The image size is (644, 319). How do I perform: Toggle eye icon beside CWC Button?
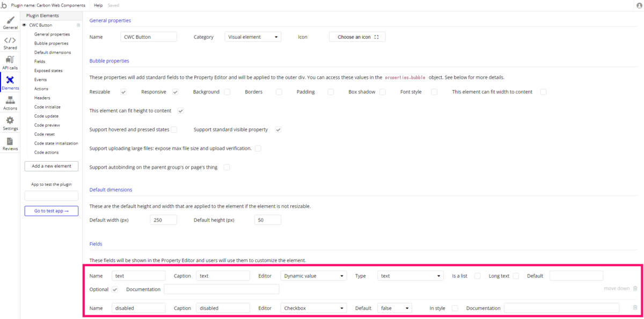(24, 25)
